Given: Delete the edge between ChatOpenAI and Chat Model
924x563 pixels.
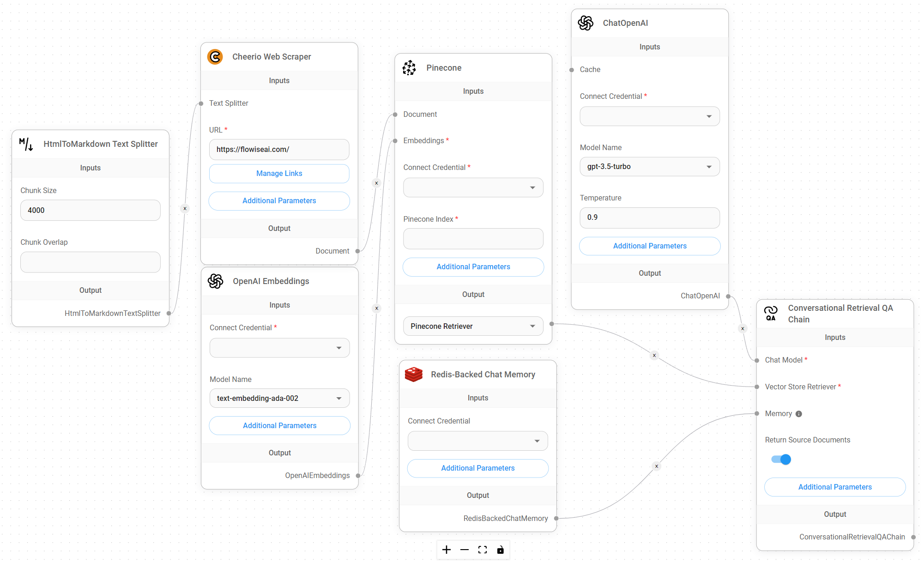Looking at the screenshot, I should [x=743, y=329].
